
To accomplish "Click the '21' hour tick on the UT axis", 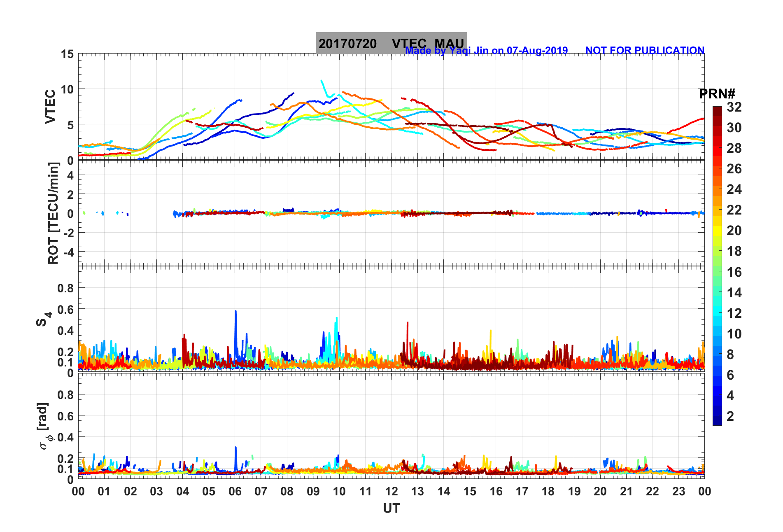I will click(626, 491).
